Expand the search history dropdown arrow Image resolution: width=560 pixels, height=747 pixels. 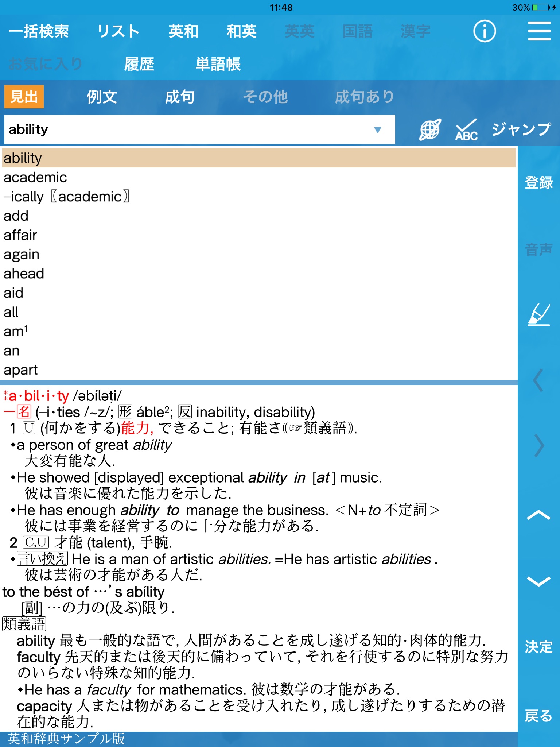coord(378,129)
